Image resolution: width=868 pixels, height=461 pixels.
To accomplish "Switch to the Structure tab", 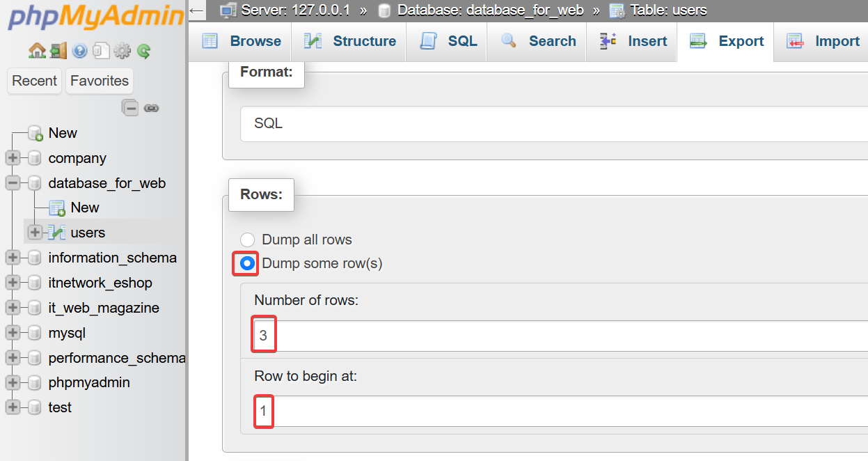I will click(x=350, y=41).
